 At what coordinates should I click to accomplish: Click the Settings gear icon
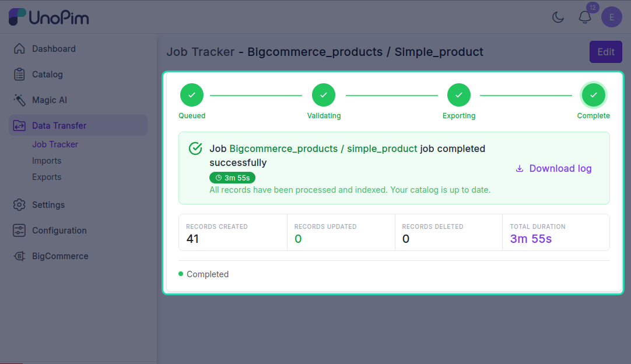coord(19,205)
